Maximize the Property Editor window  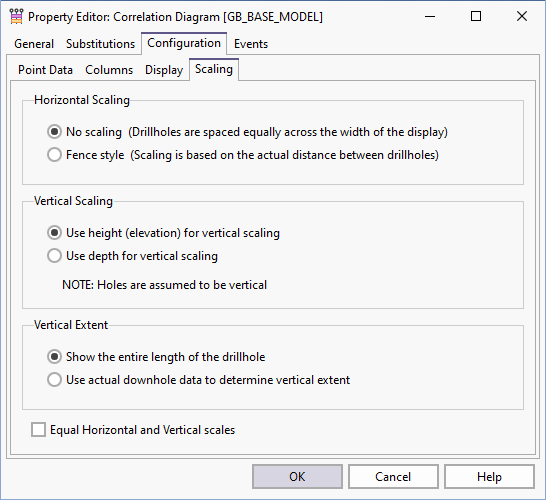[x=476, y=16]
